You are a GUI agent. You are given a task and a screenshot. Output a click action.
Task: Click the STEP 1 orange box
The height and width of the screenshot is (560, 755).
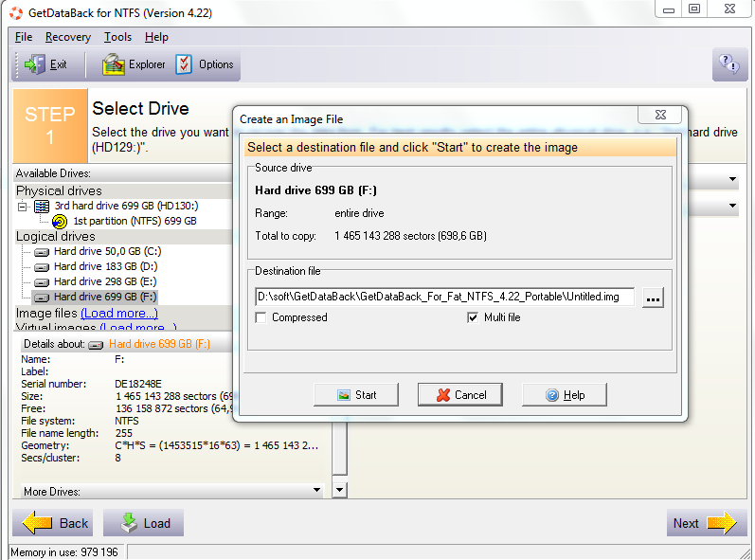tap(50, 126)
